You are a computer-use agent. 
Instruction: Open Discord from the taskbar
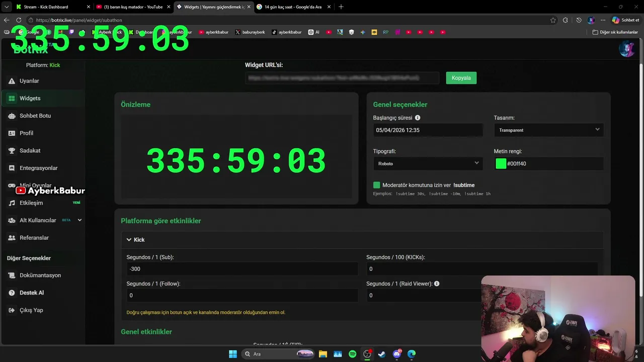coord(397,354)
